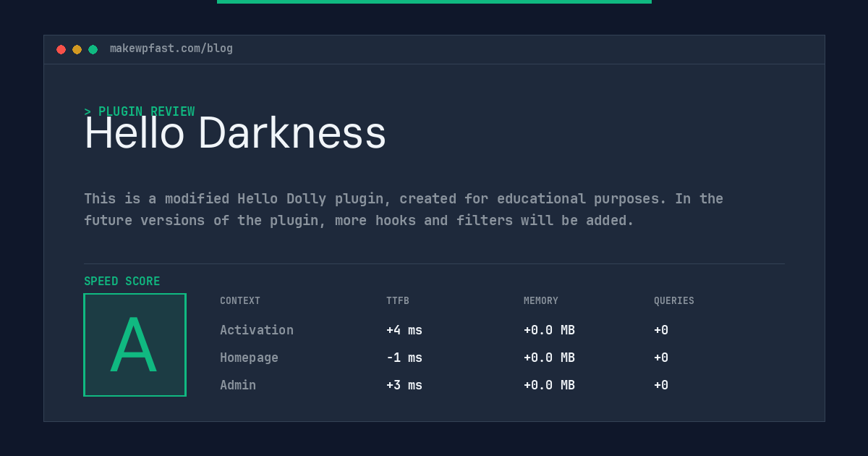Select the Activation row label
This screenshot has width=868, height=456.
(257, 330)
